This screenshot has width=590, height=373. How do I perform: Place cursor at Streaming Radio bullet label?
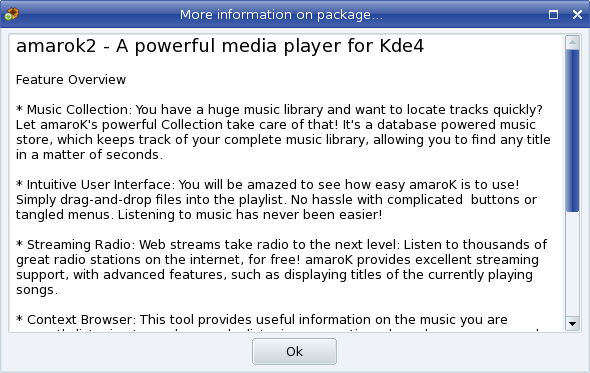(x=79, y=245)
